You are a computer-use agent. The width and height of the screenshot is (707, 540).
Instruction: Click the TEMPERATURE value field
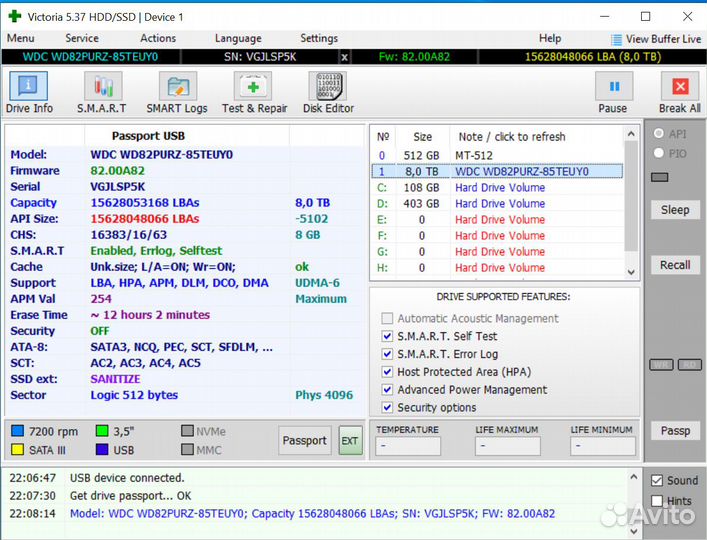tap(408, 446)
